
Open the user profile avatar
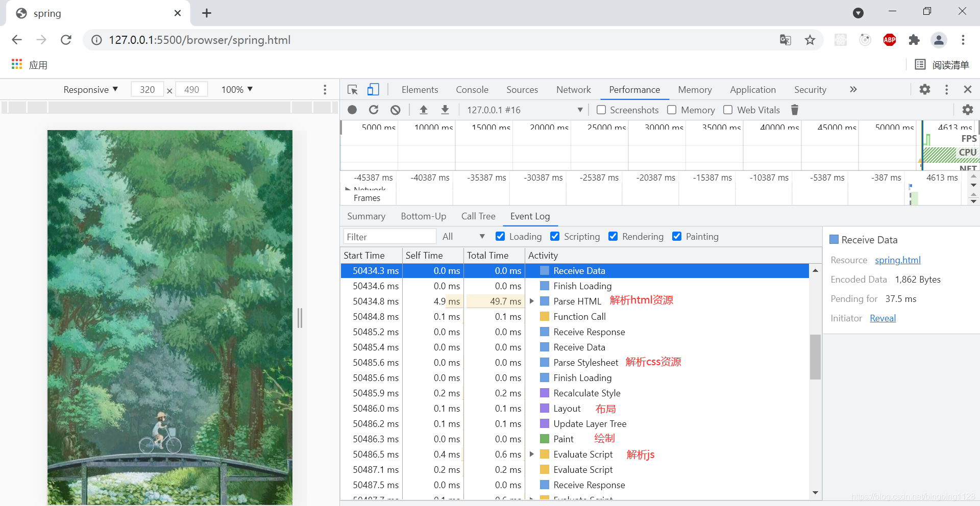click(939, 40)
